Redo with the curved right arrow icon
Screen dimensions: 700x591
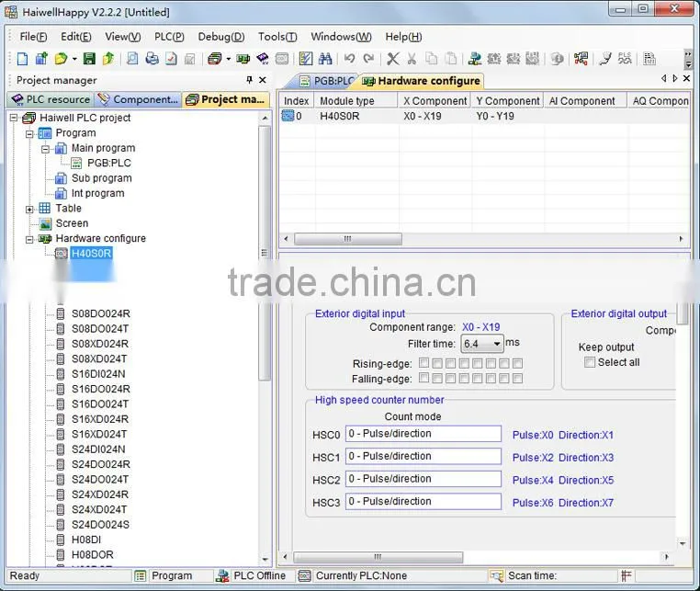(368, 59)
